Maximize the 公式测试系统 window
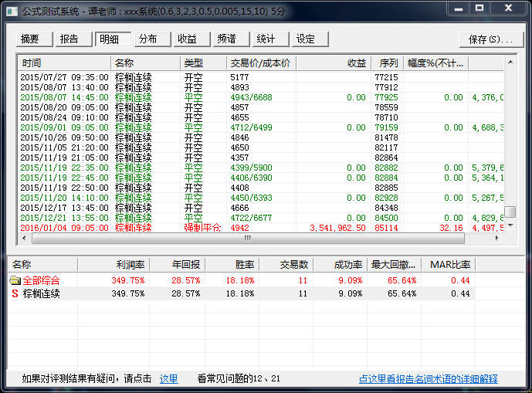The image size is (532, 393). (479, 9)
